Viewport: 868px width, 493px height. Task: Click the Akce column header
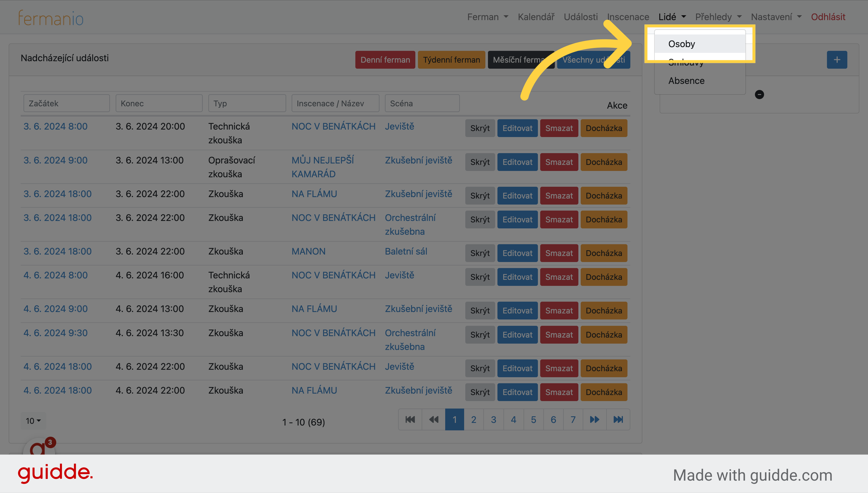point(617,105)
